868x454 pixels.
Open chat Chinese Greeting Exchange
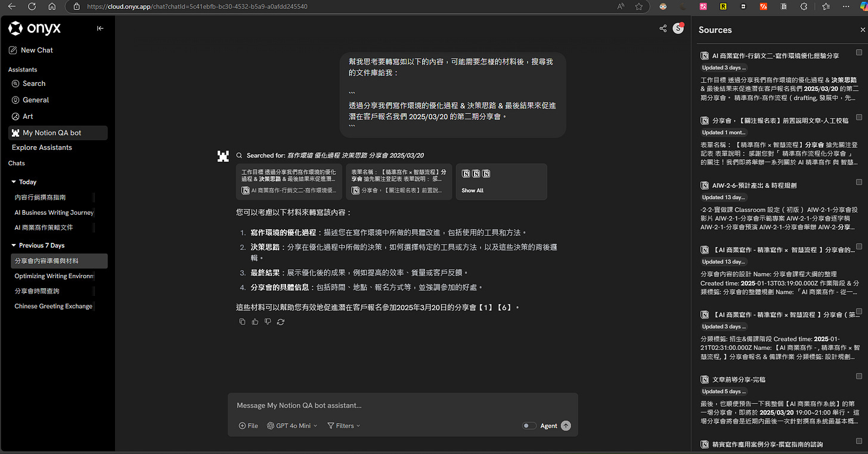pos(53,306)
